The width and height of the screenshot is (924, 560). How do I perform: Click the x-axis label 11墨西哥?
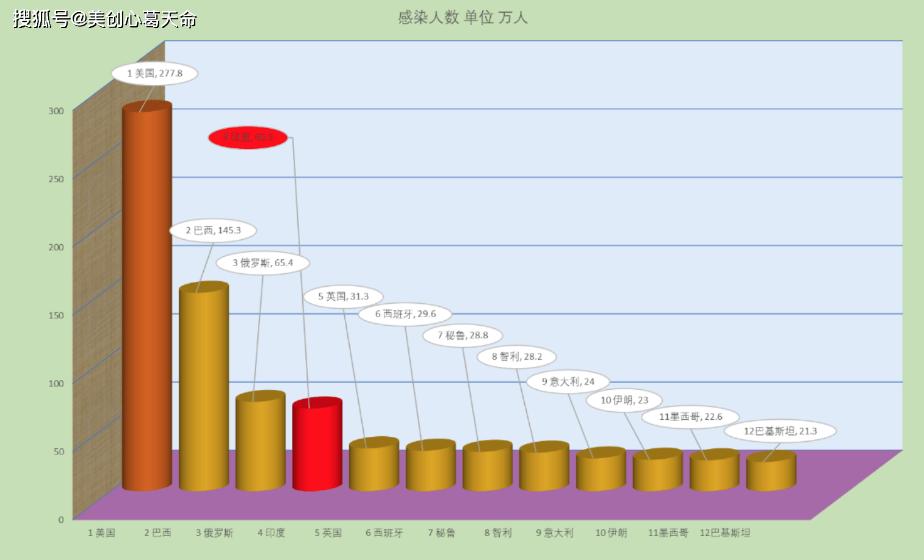[x=668, y=533]
